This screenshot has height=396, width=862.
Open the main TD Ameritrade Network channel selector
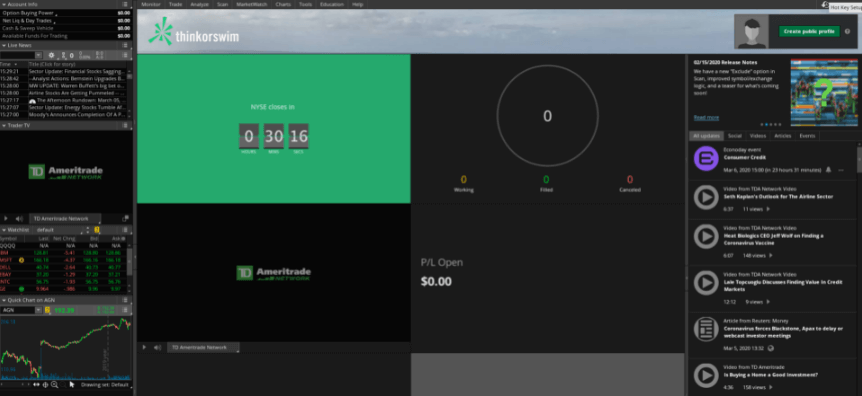click(x=203, y=348)
